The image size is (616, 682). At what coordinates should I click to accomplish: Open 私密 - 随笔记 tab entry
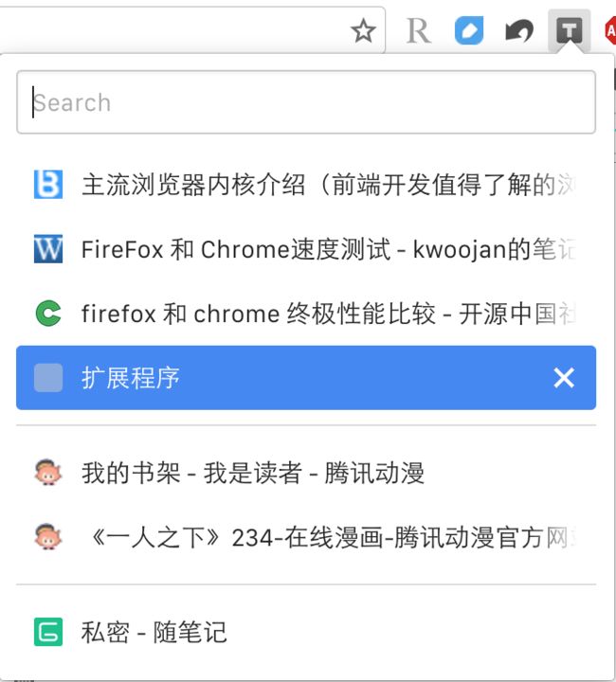coord(306,632)
